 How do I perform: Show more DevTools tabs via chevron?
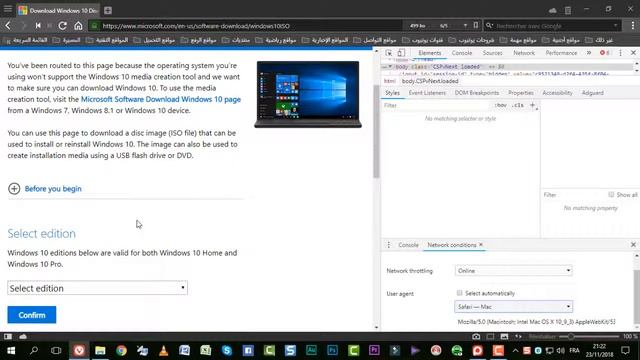pyautogui.click(x=589, y=53)
